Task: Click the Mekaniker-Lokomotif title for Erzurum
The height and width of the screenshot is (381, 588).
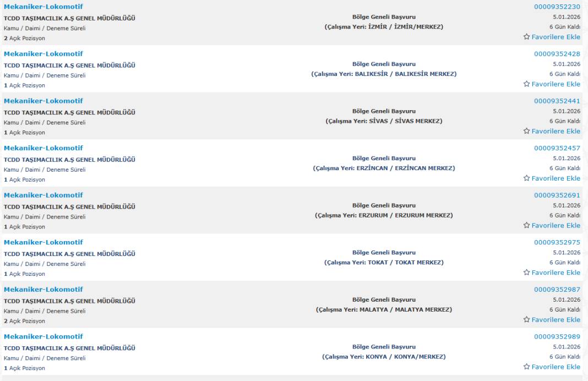Action: click(43, 195)
